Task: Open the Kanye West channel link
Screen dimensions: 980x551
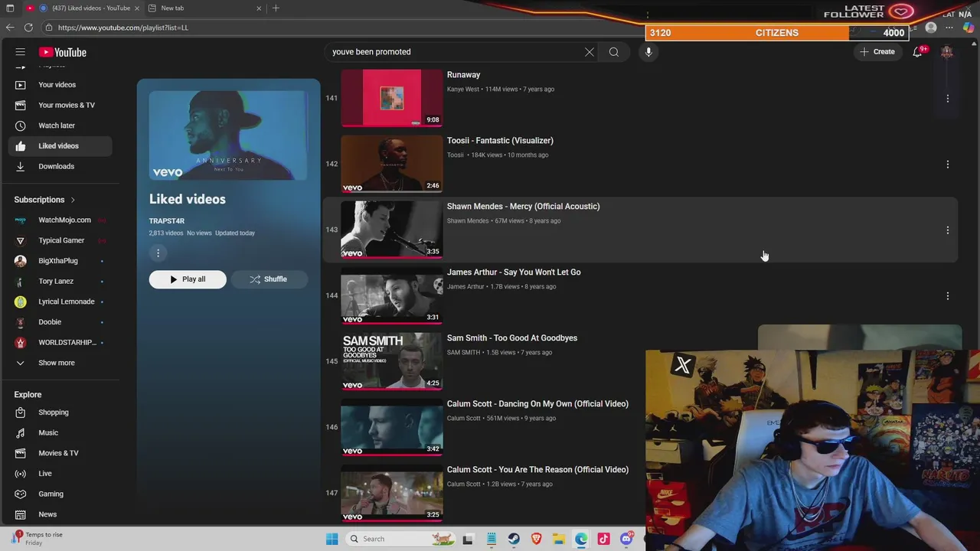Action: click(x=463, y=90)
